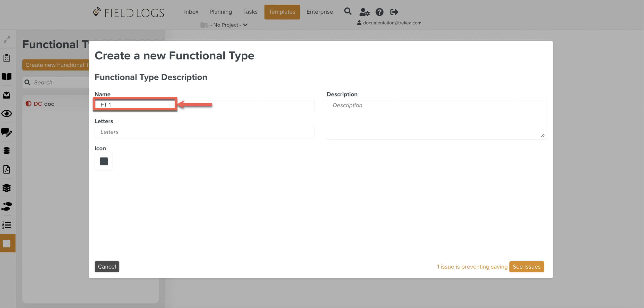Image resolution: width=644 pixels, height=308 pixels.
Task: Open the layers sidebar icon
Action: 7,188
